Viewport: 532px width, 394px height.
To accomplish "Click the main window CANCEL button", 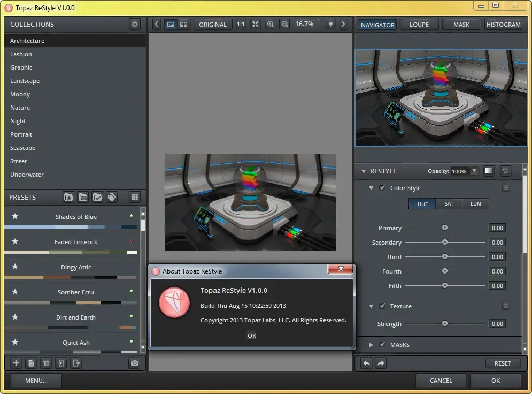I will point(441,381).
